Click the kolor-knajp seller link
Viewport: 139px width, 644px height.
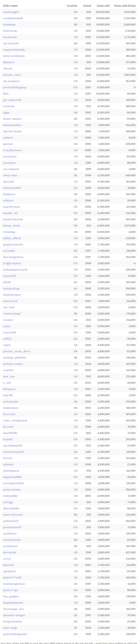[x=10, y=628]
